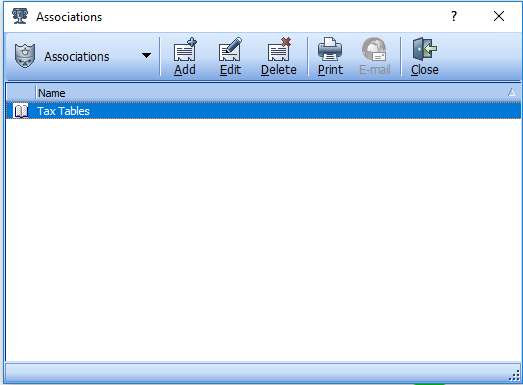Sort by the Name column header

(278, 93)
